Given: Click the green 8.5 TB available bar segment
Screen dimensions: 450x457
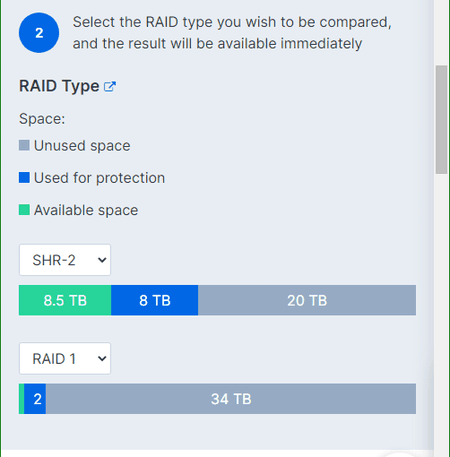Looking at the screenshot, I should click(x=65, y=300).
